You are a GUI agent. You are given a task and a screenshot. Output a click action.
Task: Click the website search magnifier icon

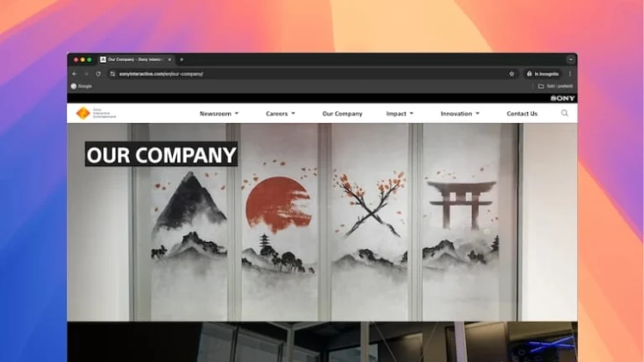[x=564, y=113]
